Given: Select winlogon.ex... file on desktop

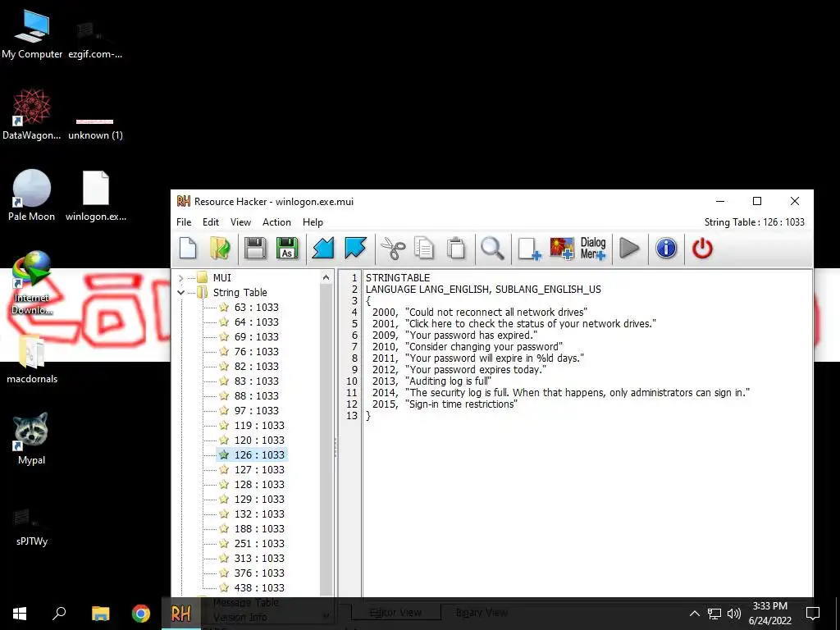Looking at the screenshot, I should coord(96,195).
